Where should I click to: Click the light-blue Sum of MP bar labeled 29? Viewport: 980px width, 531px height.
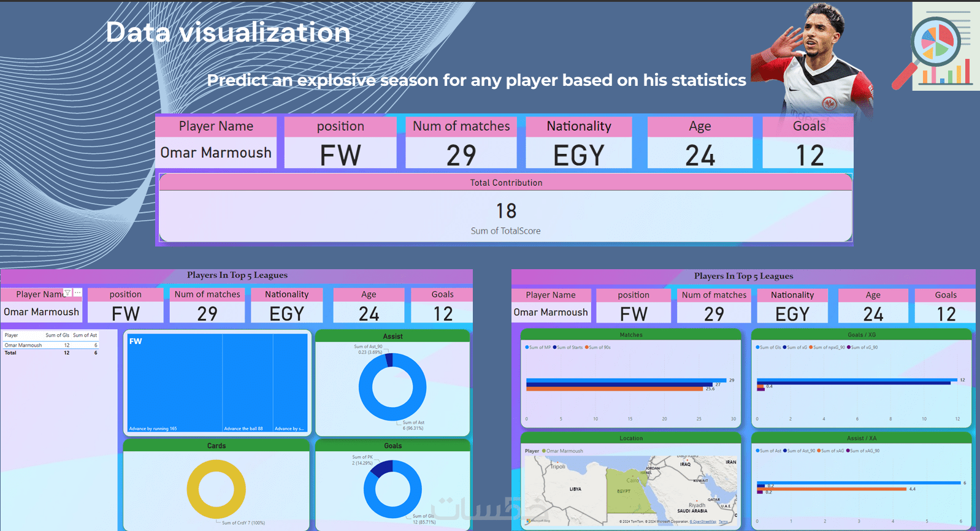[626, 380]
